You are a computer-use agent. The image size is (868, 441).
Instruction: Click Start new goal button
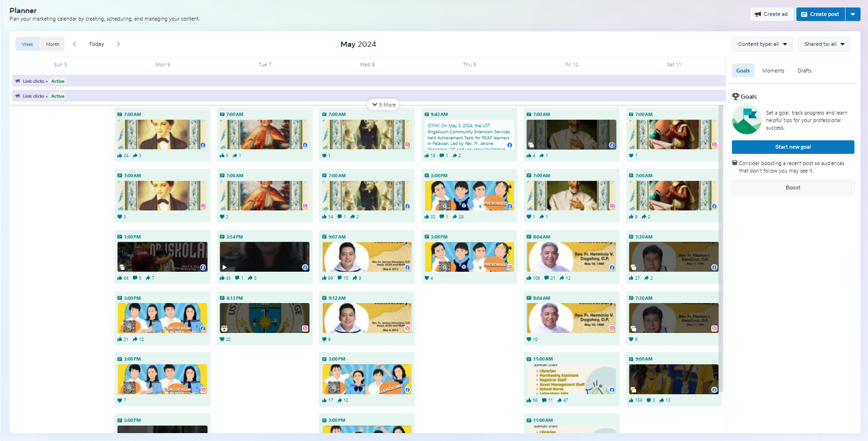point(793,147)
